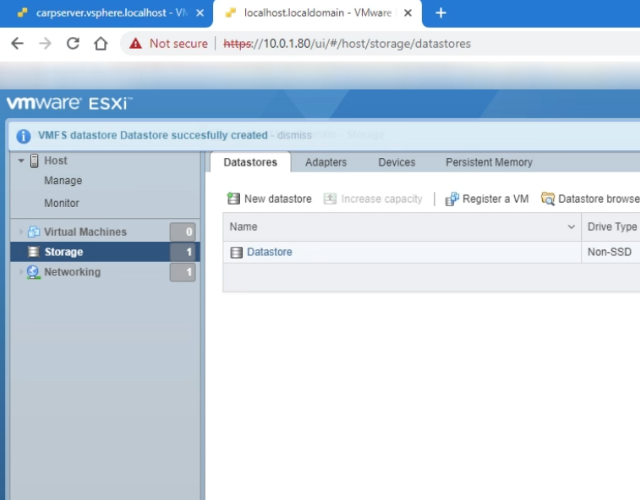Click the Register a VM icon
Screen dimensions: 640x500
[x=452, y=199]
